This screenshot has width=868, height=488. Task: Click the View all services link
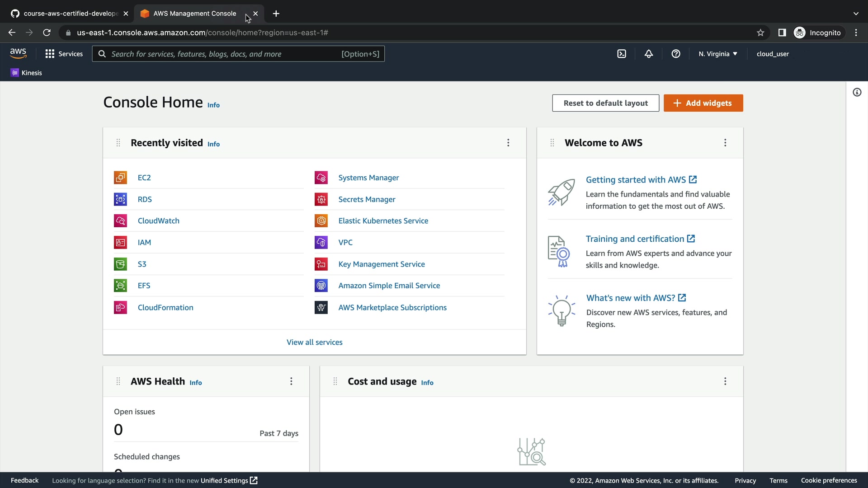(314, 342)
